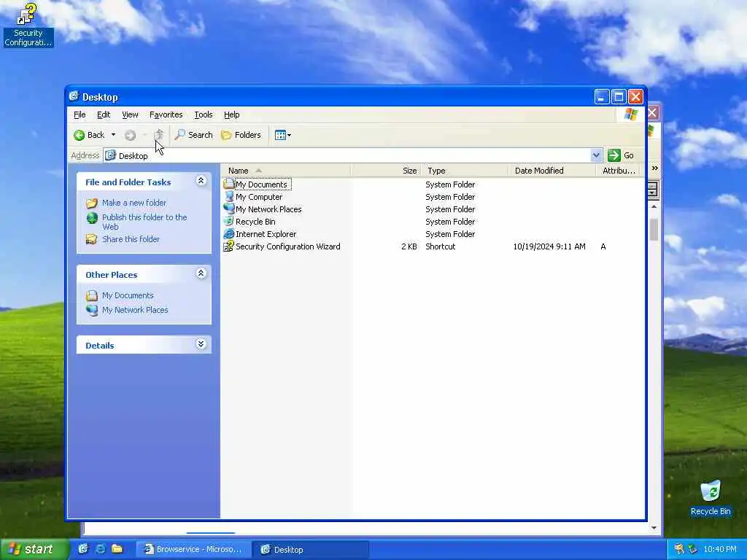Open the Back history dropdown arrow
The height and width of the screenshot is (560, 747).
pos(113,135)
